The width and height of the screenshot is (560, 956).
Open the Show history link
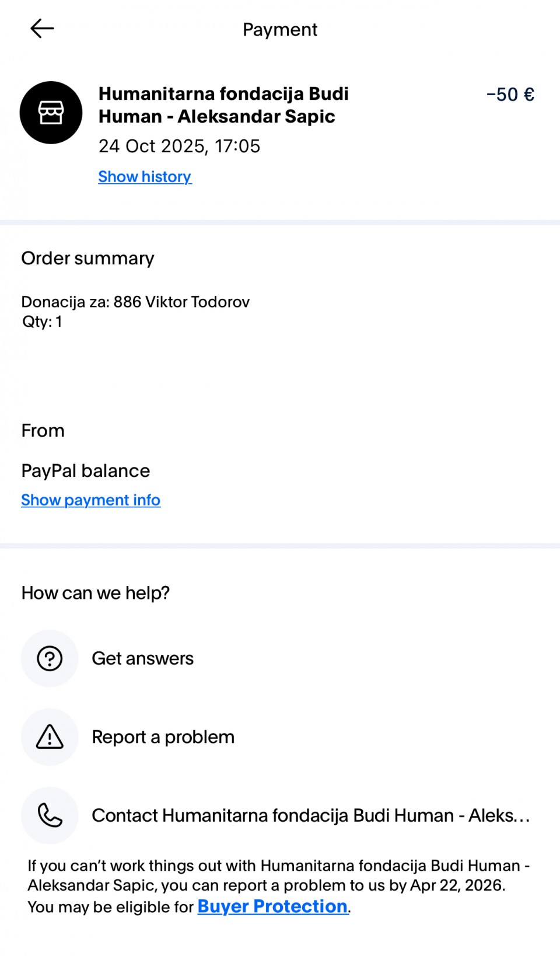(x=145, y=177)
